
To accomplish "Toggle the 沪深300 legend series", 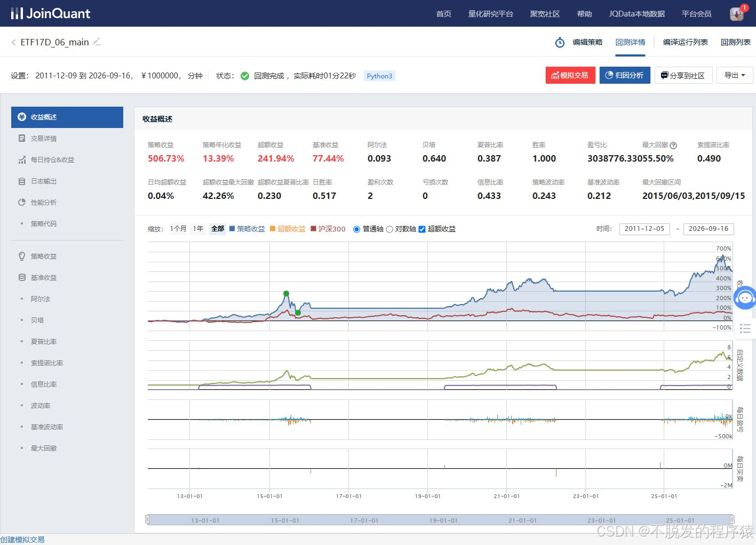I will 328,229.
